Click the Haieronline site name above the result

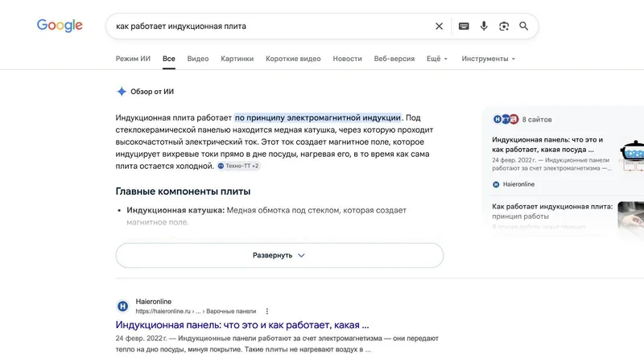click(153, 301)
